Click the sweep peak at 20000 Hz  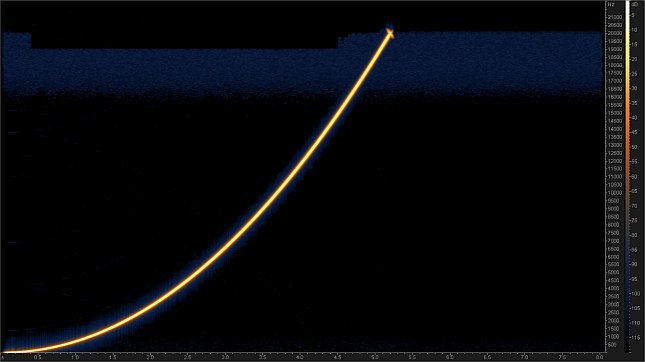point(390,33)
